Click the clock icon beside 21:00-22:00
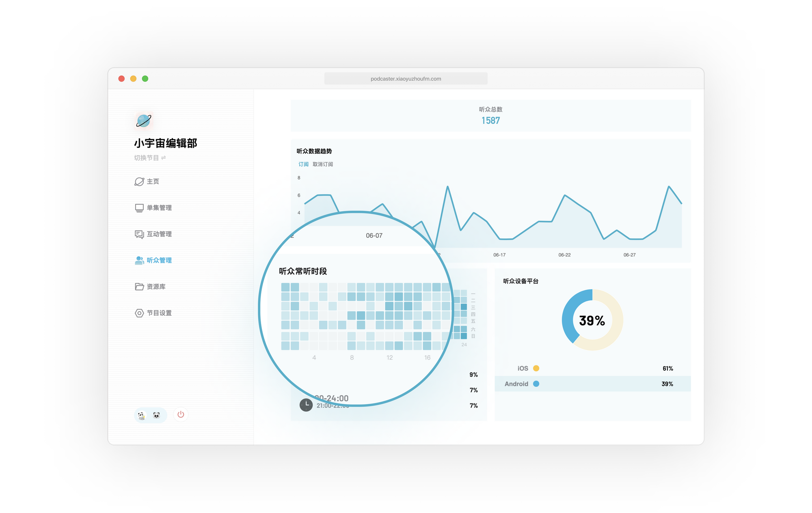The width and height of the screenshot is (812, 513). [306, 405]
